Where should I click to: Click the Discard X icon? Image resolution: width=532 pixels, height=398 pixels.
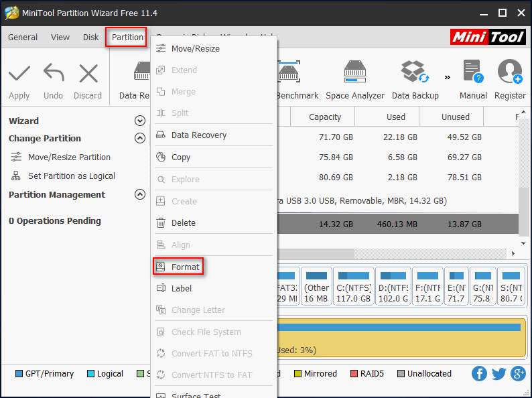click(x=88, y=74)
